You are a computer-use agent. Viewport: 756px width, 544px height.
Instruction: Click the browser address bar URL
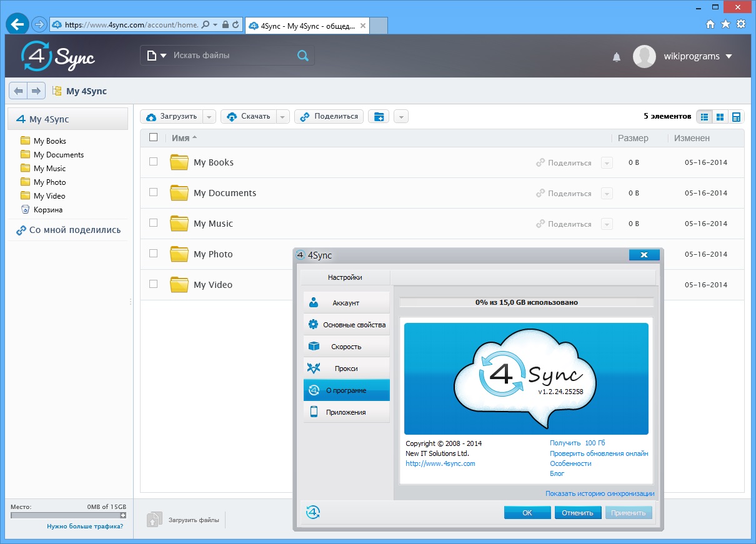coord(131,25)
